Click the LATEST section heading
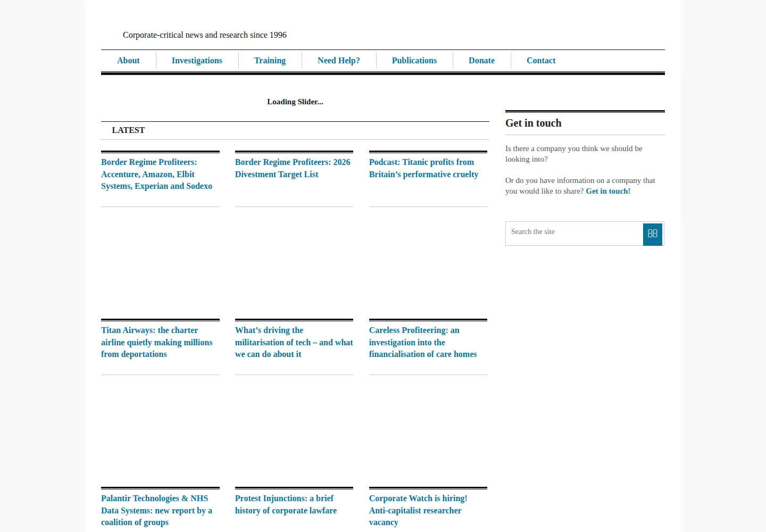The width and height of the screenshot is (766, 532). click(128, 130)
